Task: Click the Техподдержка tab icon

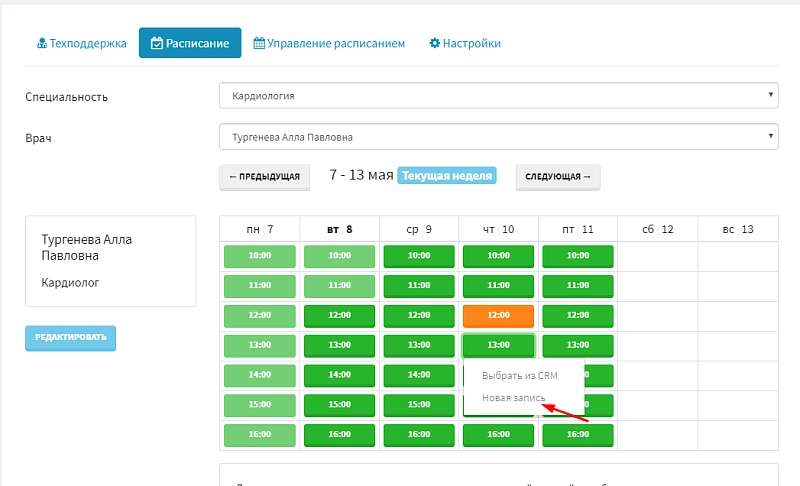Action: pos(42,44)
